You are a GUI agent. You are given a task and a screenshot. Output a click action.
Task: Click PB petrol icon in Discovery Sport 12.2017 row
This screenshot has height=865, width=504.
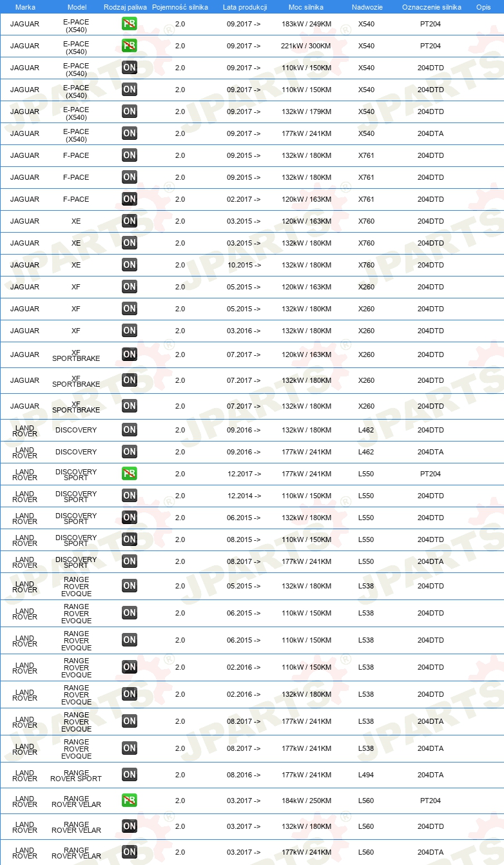coord(130,474)
